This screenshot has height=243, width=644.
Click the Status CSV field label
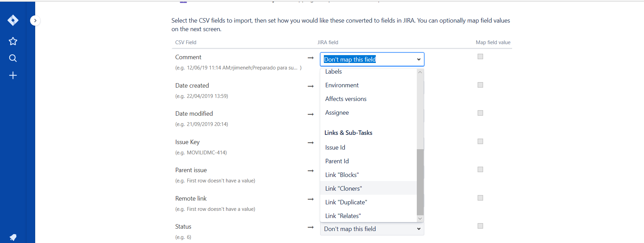(183, 227)
